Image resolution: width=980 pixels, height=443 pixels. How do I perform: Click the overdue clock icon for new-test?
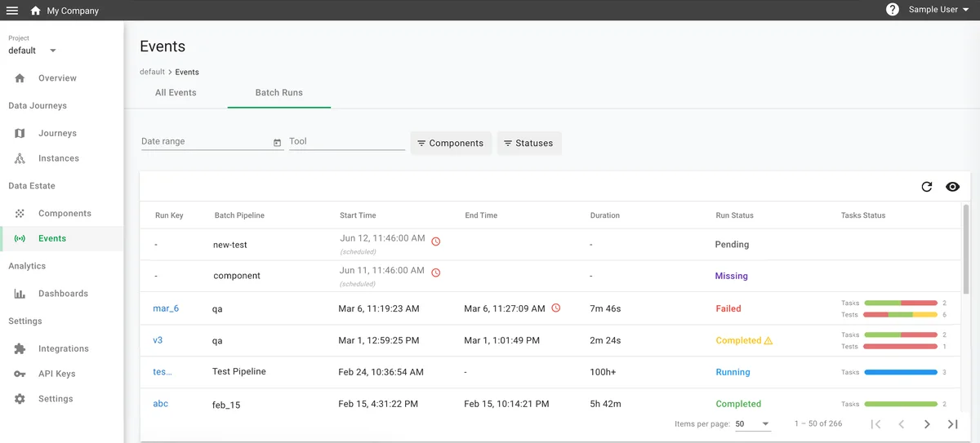tap(435, 241)
